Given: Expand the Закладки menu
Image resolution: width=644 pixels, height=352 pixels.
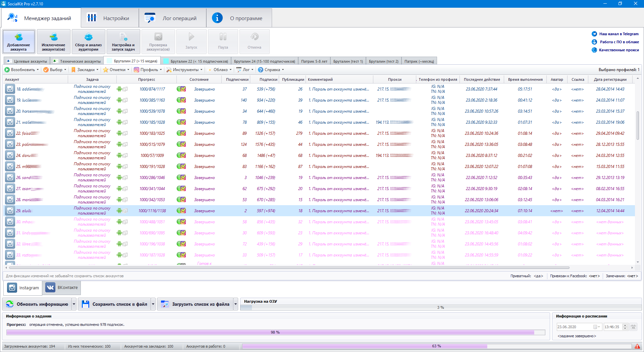Looking at the screenshot, I should point(85,70).
